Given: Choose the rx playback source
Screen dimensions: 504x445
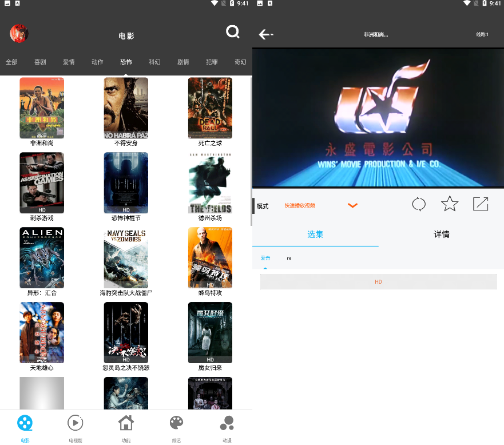Looking at the screenshot, I should click(289, 259).
